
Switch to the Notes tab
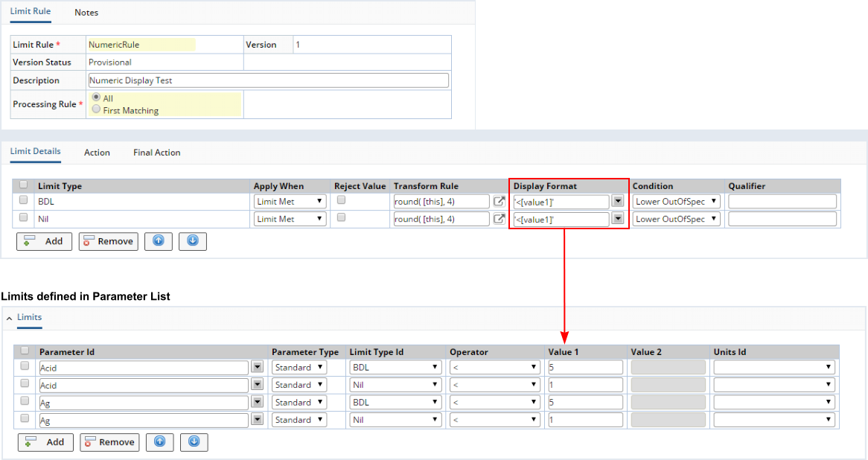click(86, 12)
